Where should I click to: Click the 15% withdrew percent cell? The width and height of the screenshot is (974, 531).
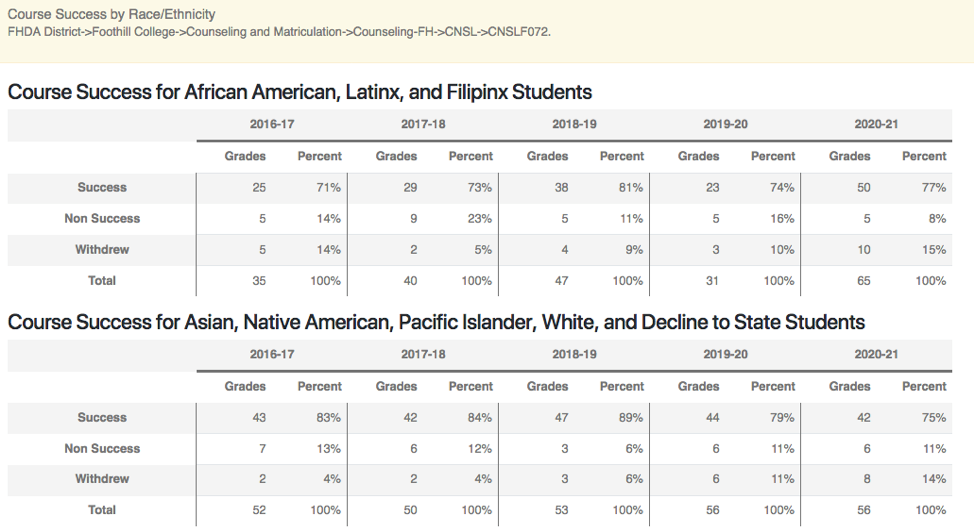pos(933,249)
